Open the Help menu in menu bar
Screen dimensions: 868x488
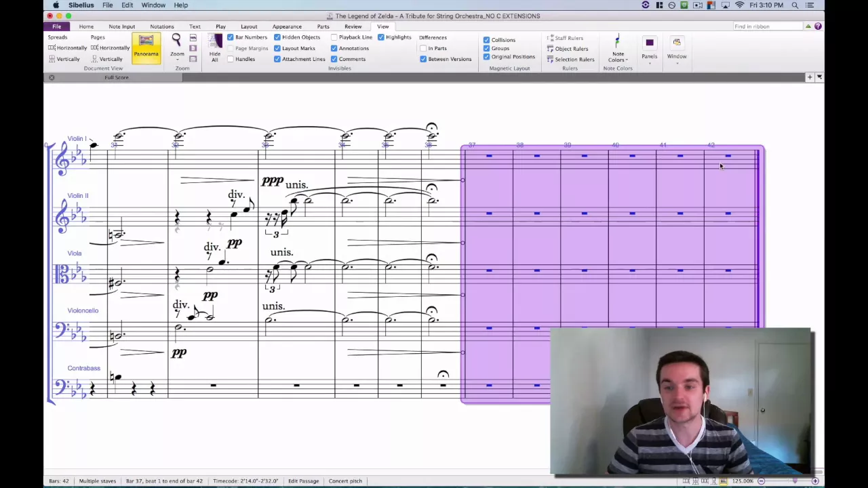coord(181,5)
